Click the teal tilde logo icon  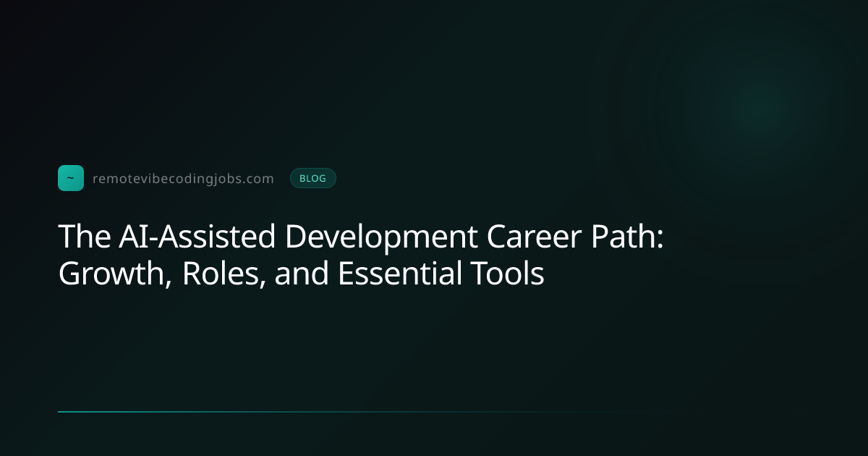[x=71, y=178]
